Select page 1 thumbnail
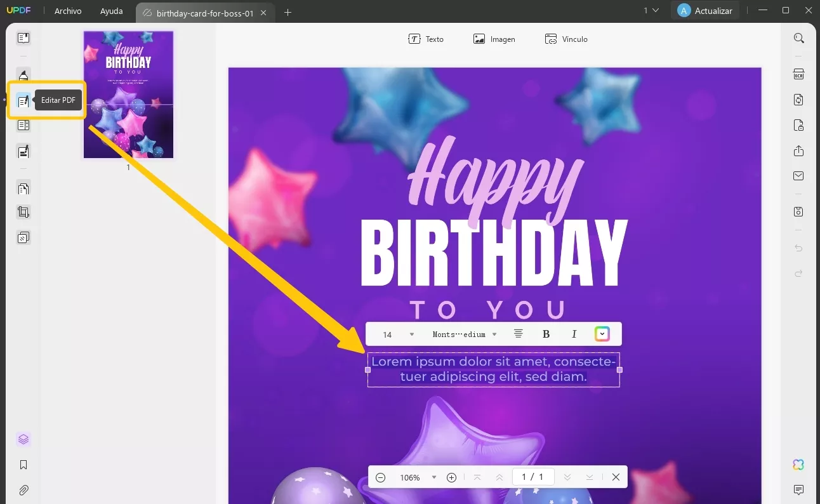 click(x=128, y=95)
